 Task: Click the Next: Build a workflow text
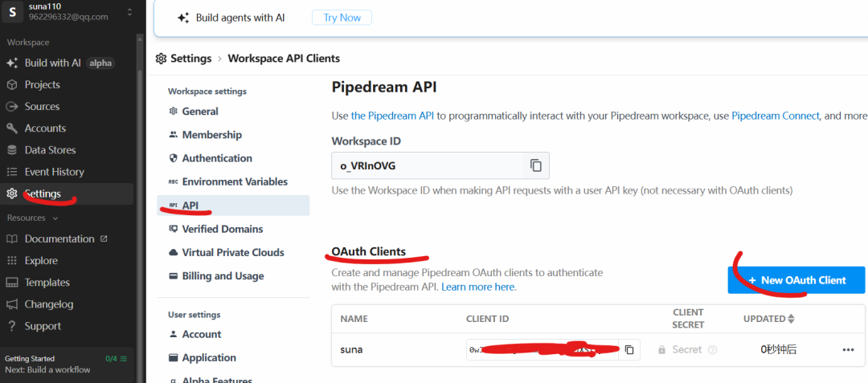(x=47, y=369)
